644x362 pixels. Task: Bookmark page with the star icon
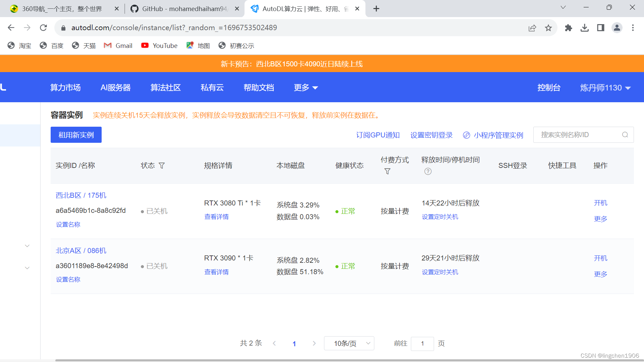pos(548,28)
